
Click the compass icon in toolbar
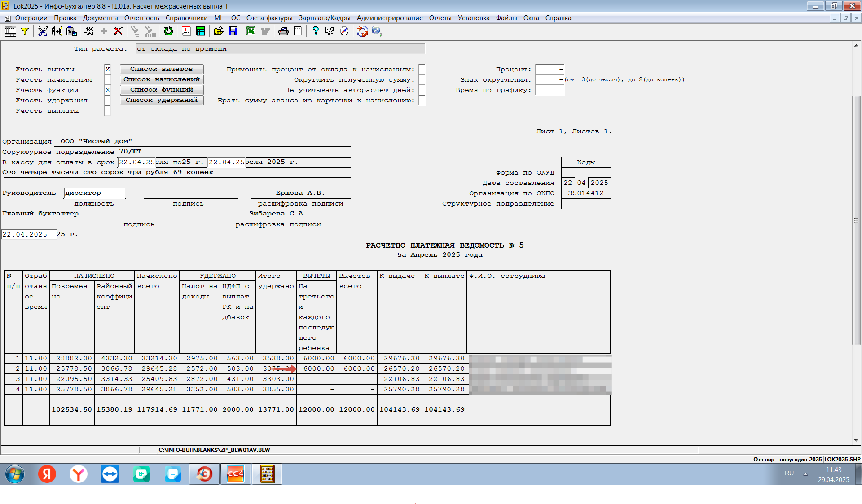pos(344,31)
